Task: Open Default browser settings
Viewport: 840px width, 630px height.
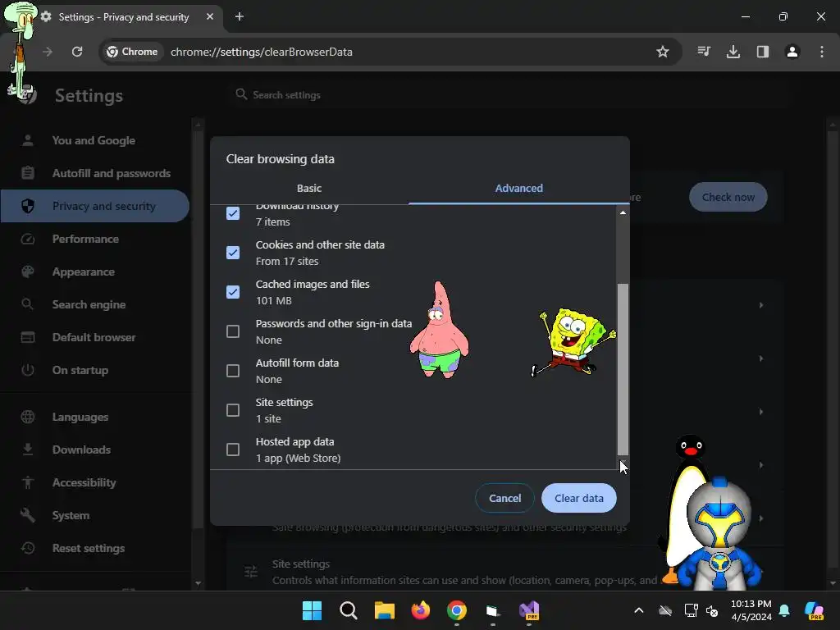Action: tap(94, 337)
